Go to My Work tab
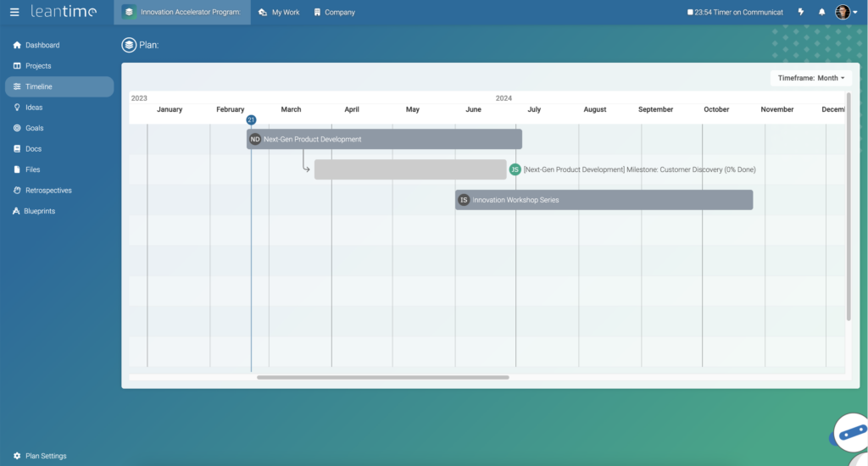The image size is (868, 466). [x=279, y=12]
